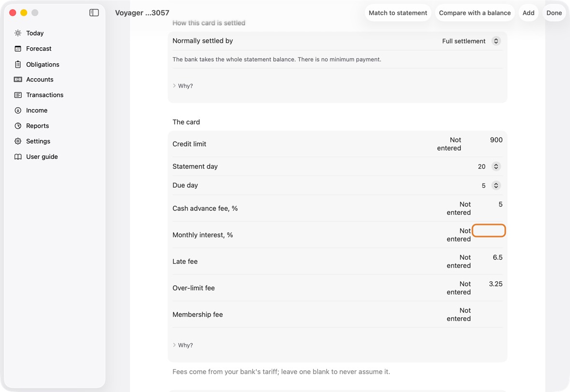
Task: Click the Match to statement button
Action: [x=398, y=13]
